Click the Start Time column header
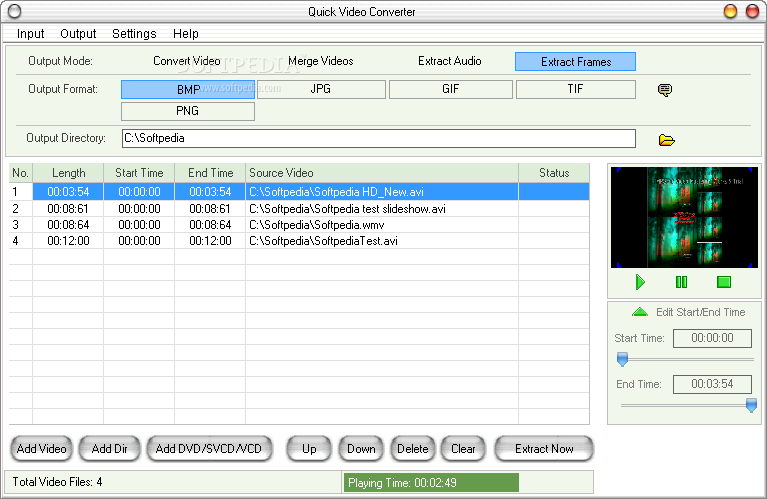The width and height of the screenshot is (767, 499). (139, 173)
